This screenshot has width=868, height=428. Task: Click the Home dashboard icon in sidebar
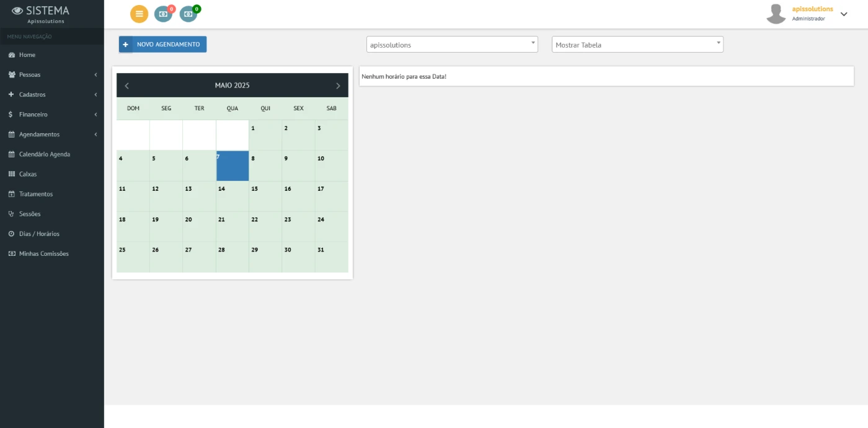(11, 55)
